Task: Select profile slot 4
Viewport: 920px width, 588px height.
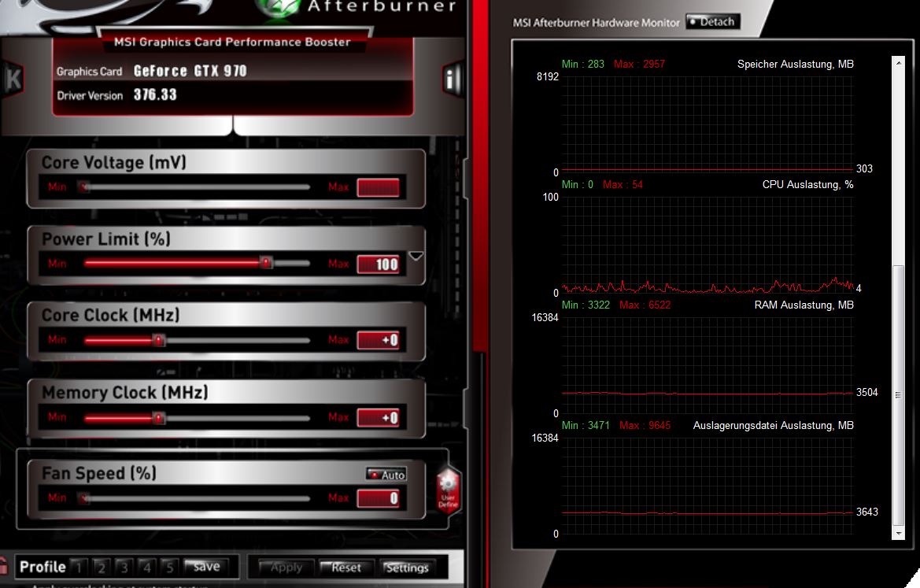Action: coord(146,567)
